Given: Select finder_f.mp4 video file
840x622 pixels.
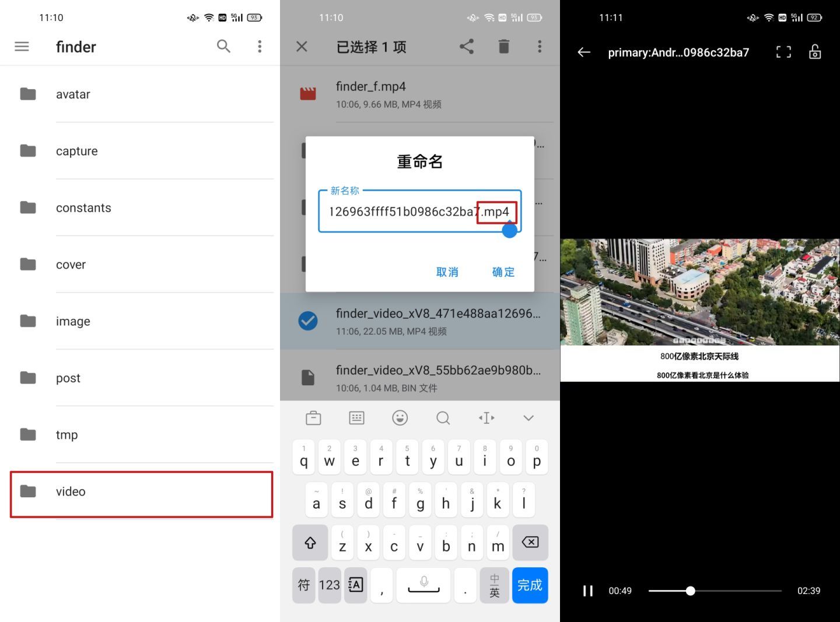Looking at the screenshot, I should tap(420, 94).
